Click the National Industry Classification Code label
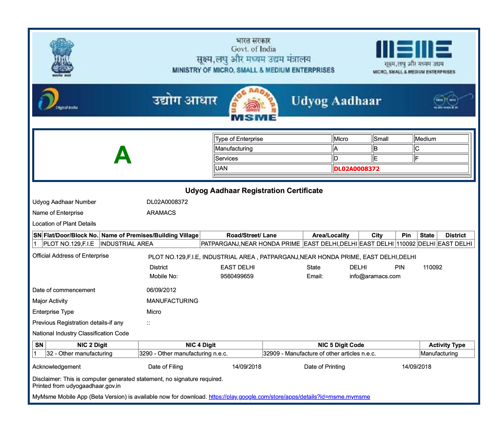 coord(80,333)
